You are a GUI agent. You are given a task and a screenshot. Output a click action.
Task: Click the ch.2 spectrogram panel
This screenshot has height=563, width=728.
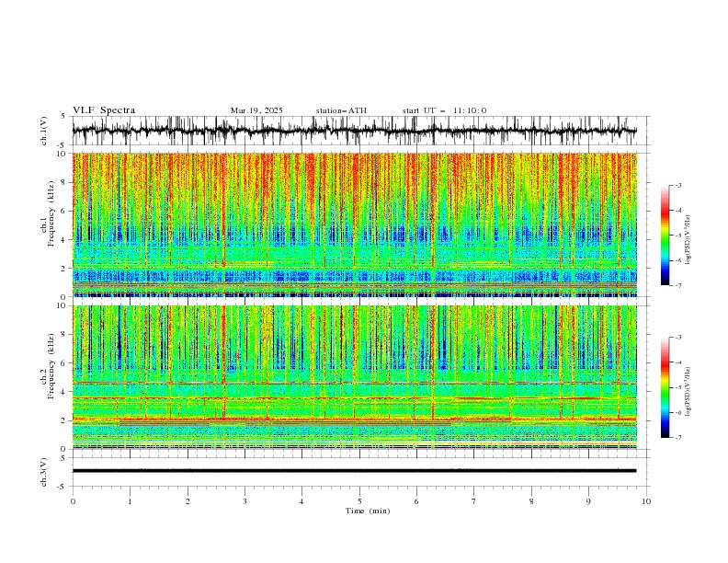[x=355, y=377]
